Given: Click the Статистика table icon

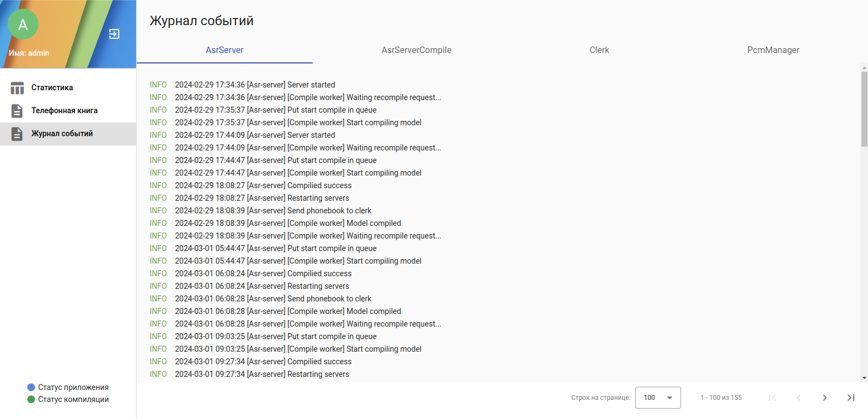Looking at the screenshot, I should click(17, 88).
